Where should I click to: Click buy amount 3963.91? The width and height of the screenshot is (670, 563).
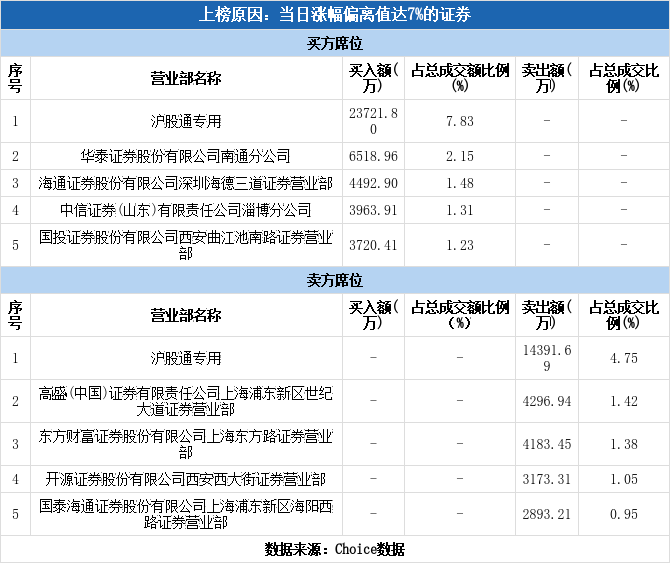point(373,210)
